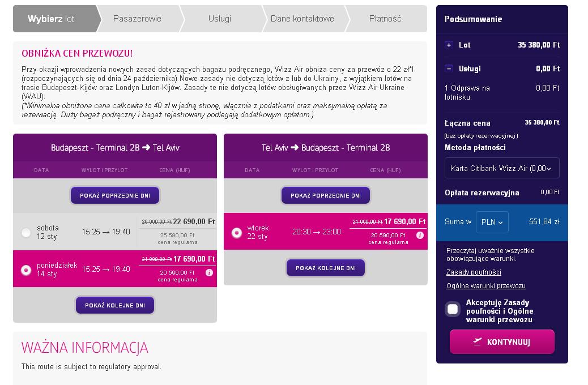Click the Kontynuuj button with plane icon
The height and width of the screenshot is (385, 588).
tap(502, 341)
